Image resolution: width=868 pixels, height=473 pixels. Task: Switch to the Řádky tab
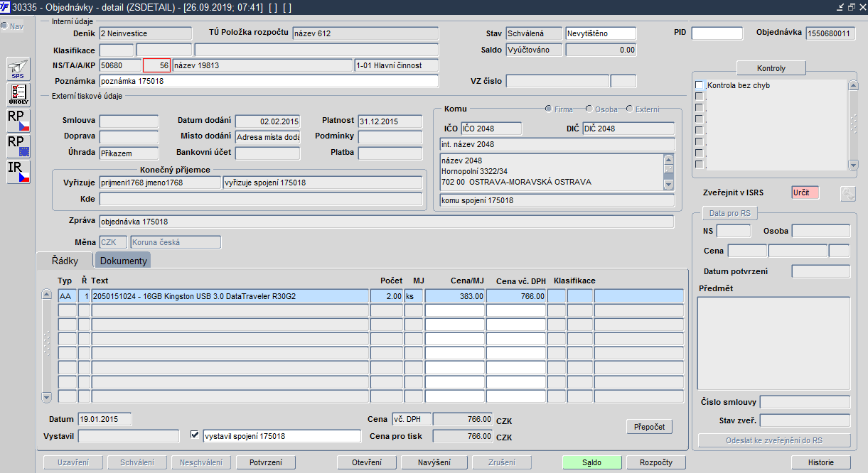(64, 261)
